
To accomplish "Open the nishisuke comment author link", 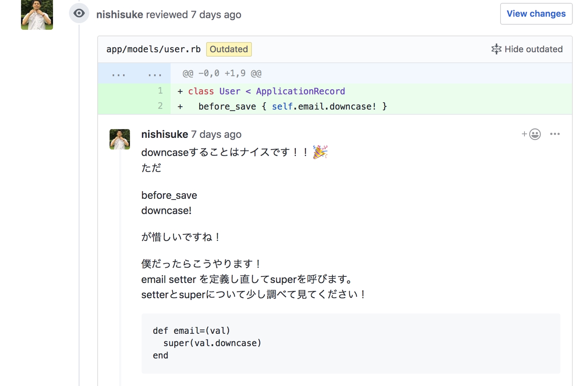I will coord(165,135).
